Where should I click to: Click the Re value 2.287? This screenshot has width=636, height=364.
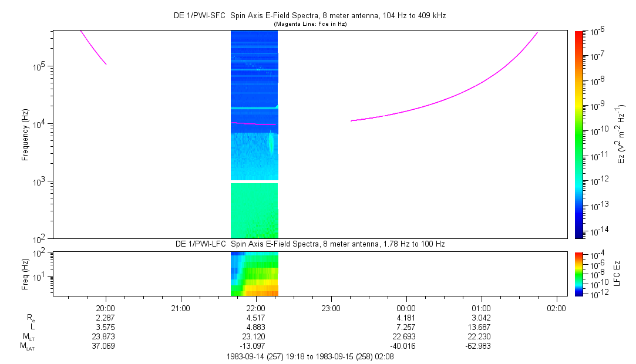tap(106, 318)
